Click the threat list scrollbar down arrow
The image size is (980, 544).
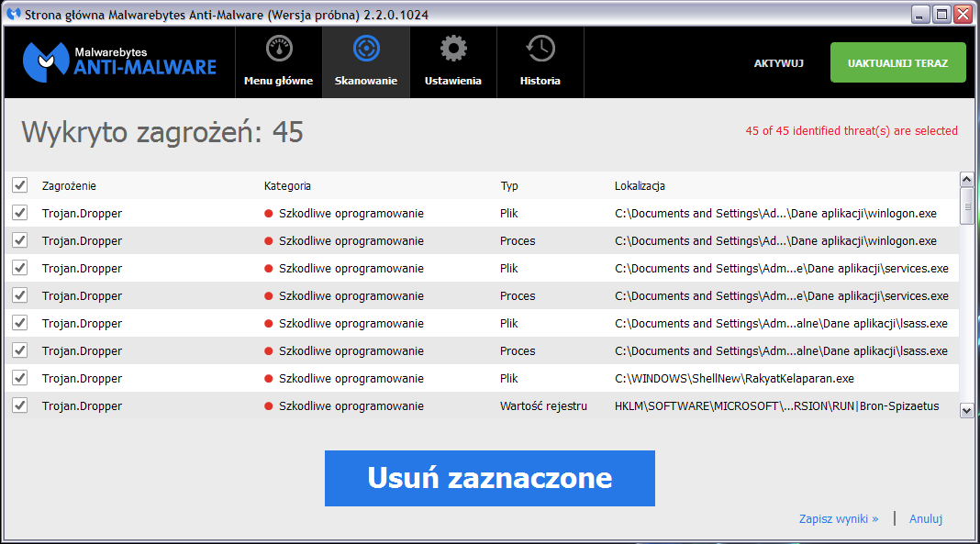[x=966, y=410]
